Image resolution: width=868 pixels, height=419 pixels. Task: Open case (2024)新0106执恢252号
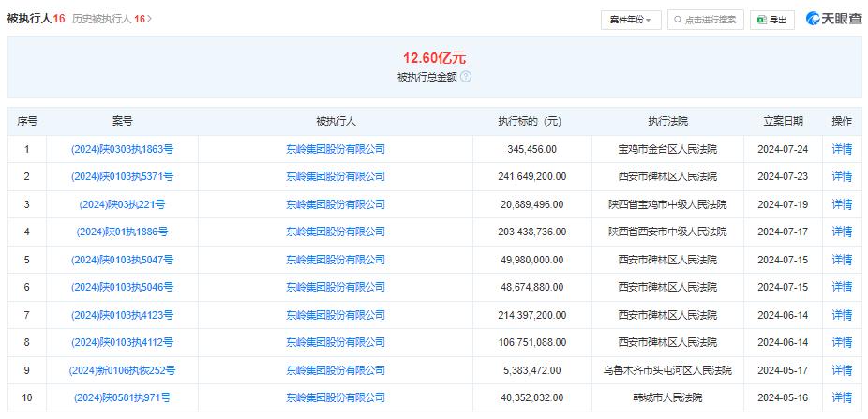coord(122,370)
